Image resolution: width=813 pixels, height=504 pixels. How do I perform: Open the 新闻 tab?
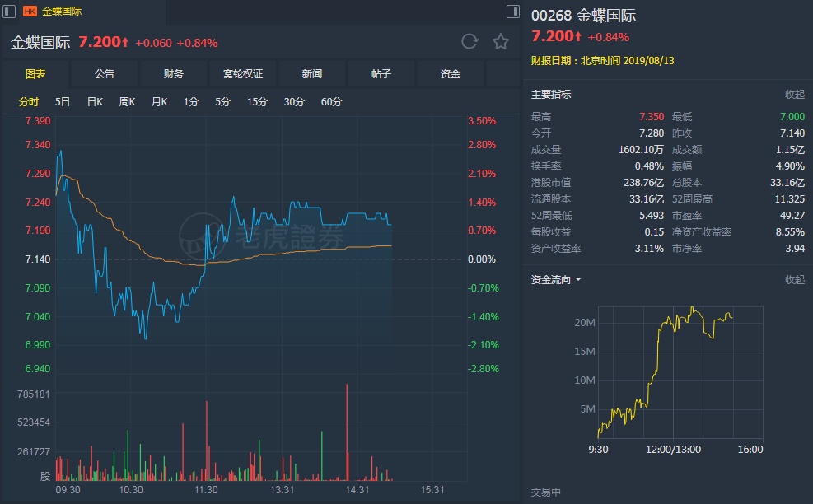click(x=312, y=73)
